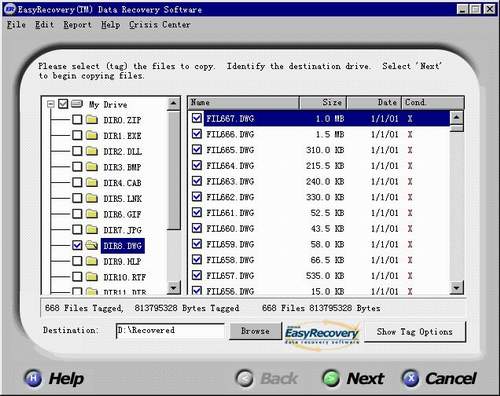500x396 pixels.
Task: Untag file FIL667.DWG checkbox
Action: click(197, 118)
